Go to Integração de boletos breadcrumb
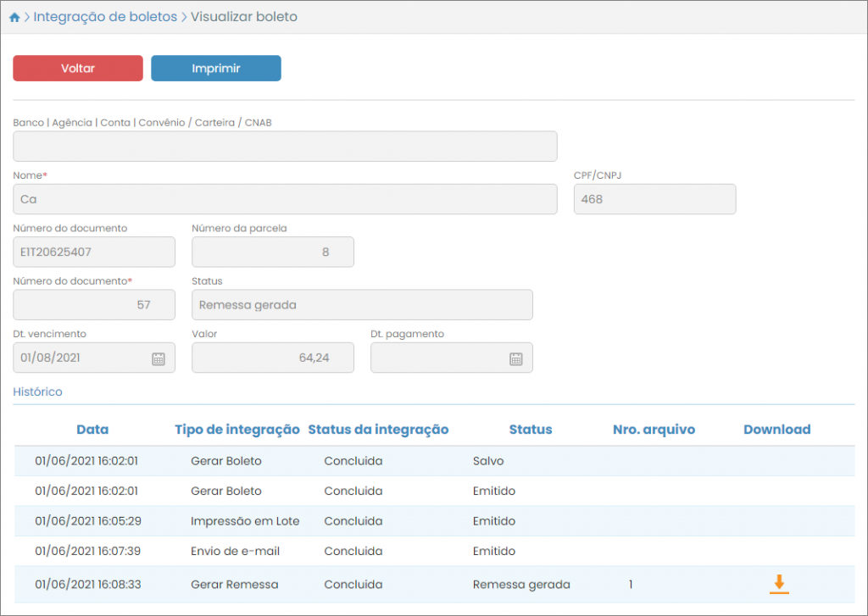868x616 pixels. tap(105, 17)
